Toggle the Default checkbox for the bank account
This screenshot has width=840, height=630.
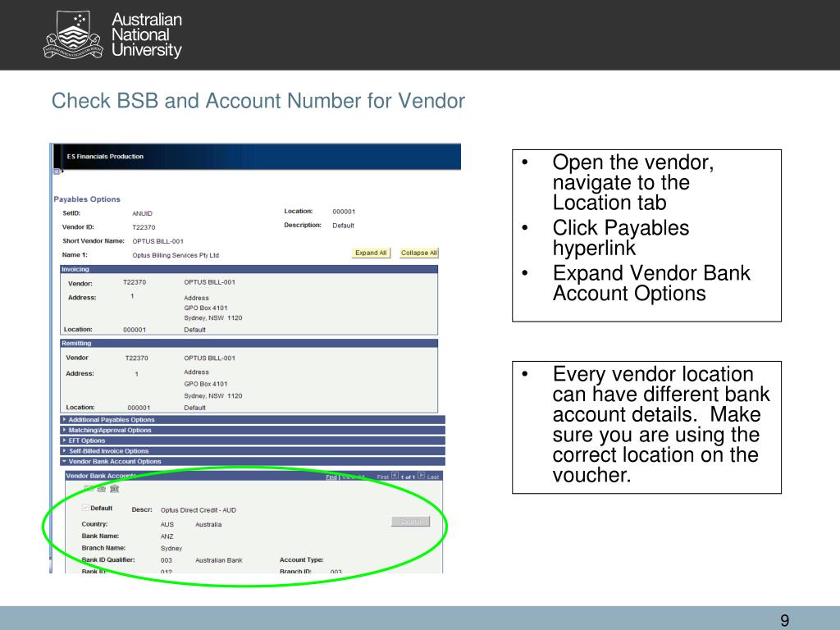tap(85, 507)
